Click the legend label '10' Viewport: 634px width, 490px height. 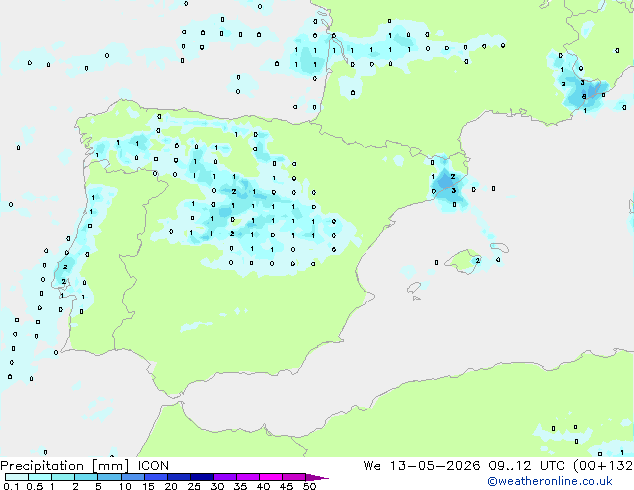coord(125,486)
